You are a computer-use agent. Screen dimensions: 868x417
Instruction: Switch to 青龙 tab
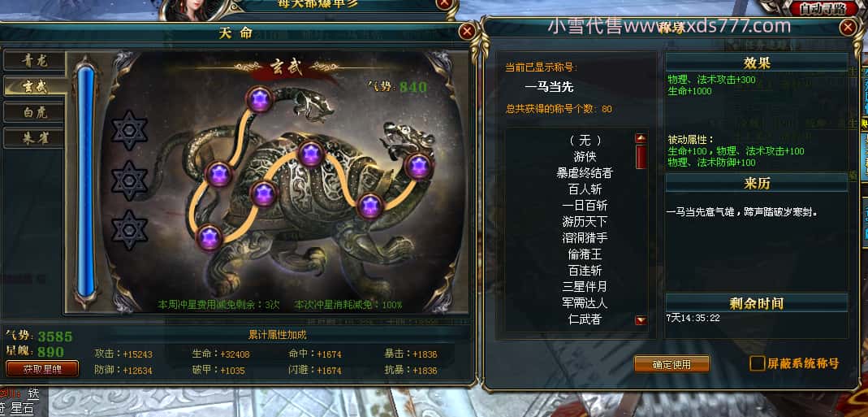tap(35, 60)
